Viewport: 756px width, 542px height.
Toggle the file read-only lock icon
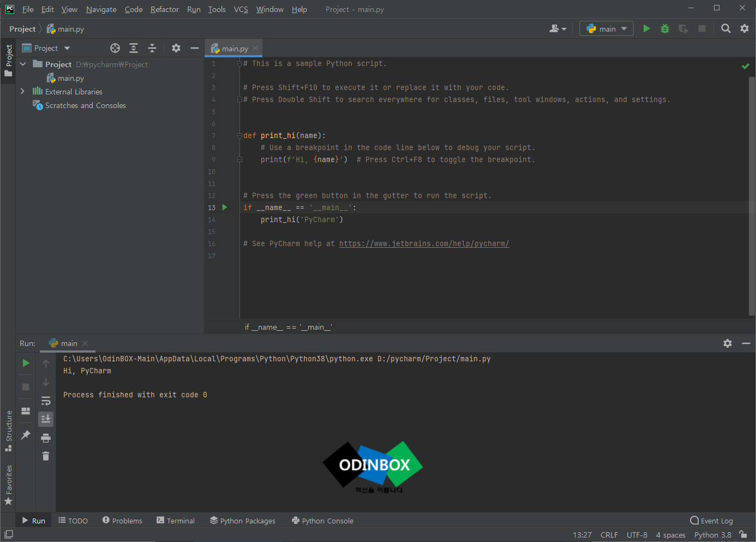[x=743, y=534]
